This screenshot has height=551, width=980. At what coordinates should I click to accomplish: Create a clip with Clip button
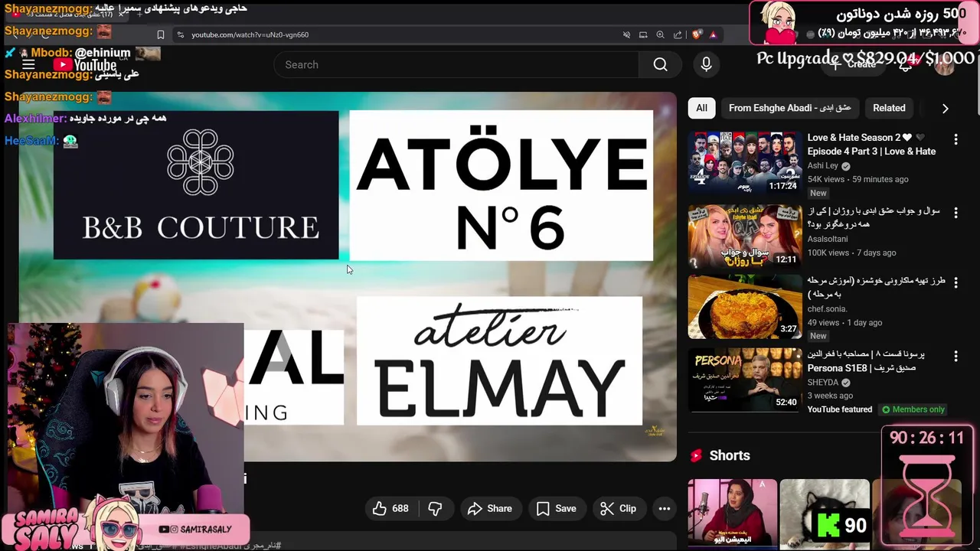coord(618,508)
